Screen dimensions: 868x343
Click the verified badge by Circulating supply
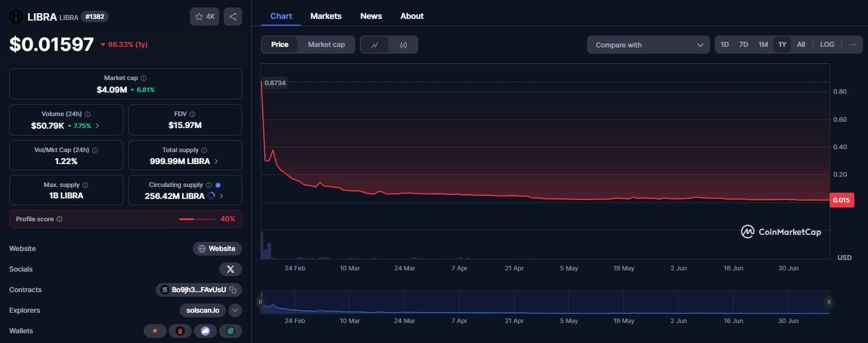click(218, 185)
